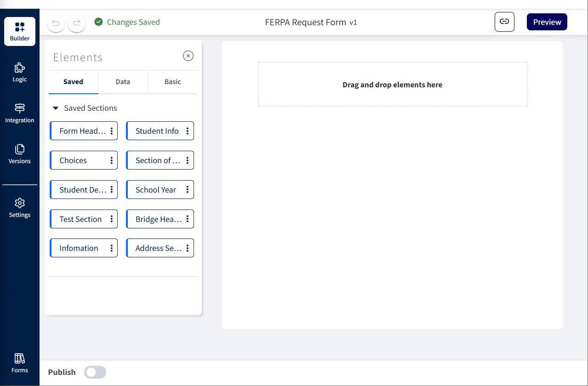Open the Basic elements tab
Viewport: 588px width, 386px height.
click(x=172, y=82)
